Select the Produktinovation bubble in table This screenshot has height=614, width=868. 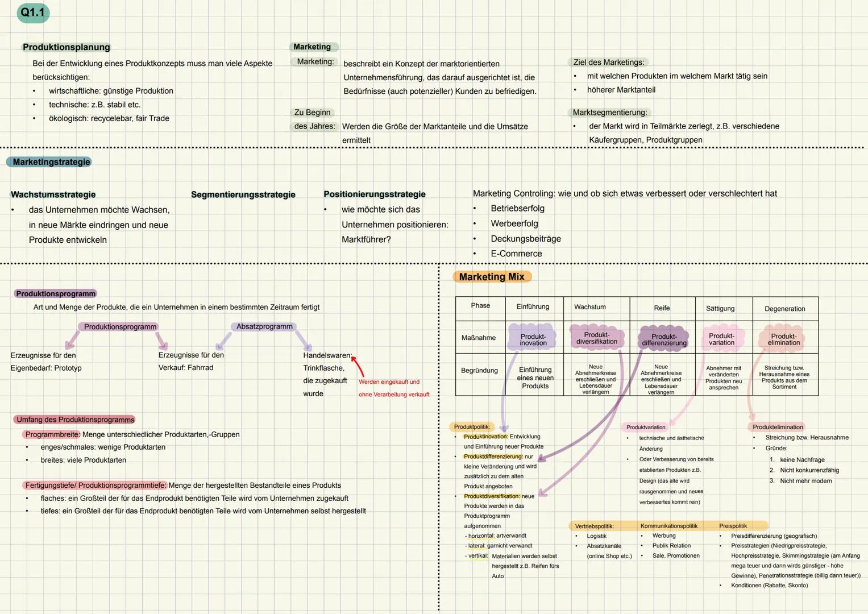point(533,339)
